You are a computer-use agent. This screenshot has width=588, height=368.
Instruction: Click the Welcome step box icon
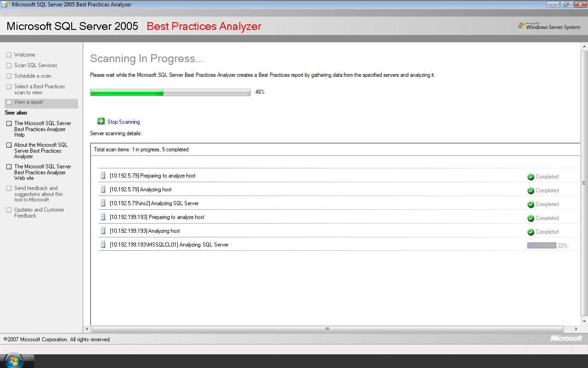point(9,55)
